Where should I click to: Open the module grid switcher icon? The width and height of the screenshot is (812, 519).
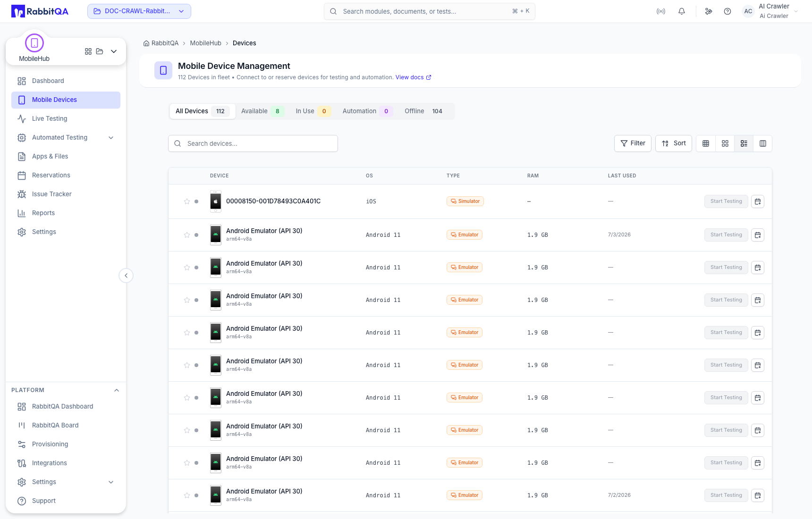(88, 51)
